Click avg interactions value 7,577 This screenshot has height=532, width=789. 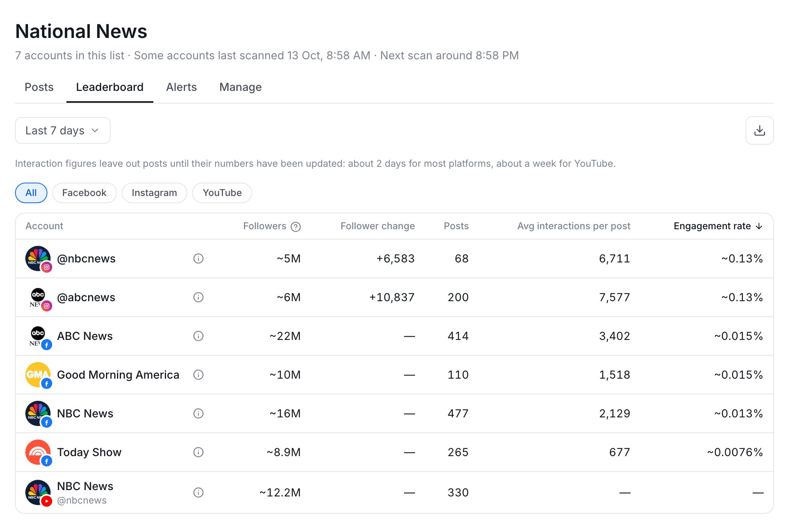click(615, 297)
